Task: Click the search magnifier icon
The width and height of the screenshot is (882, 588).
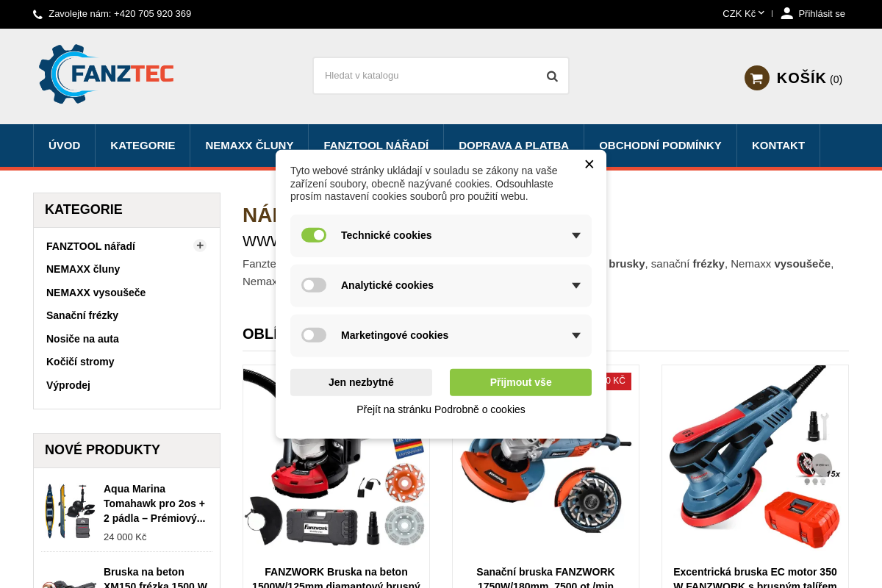Action: pyautogui.click(x=552, y=76)
